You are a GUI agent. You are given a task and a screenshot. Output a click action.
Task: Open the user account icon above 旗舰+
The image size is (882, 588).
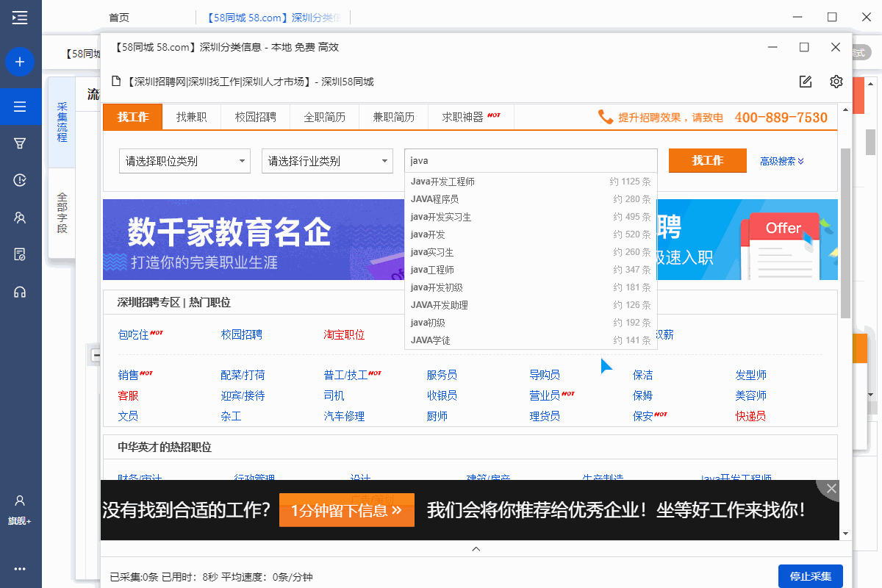coord(20,501)
